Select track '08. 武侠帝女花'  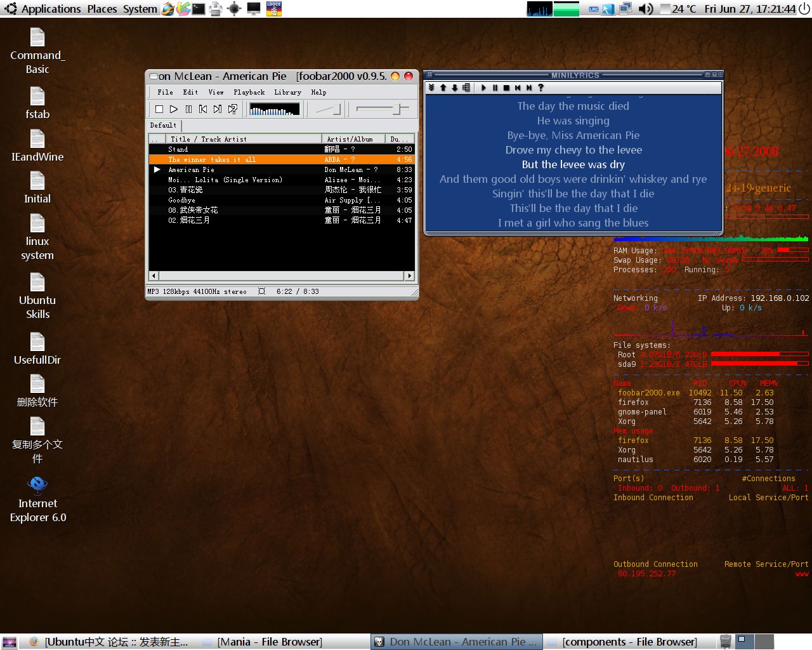point(282,210)
